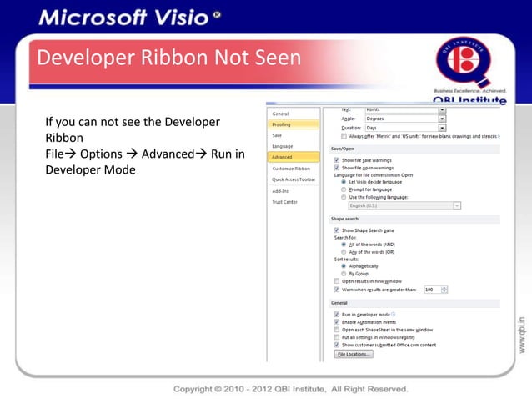Click info icon beside Run in developer mode
This screenshot has width=532, height=399.
coord(394,315)
